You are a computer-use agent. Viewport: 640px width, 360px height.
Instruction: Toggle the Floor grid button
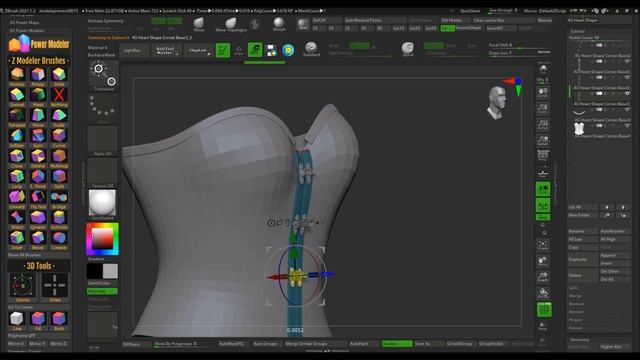coord(543,173)
